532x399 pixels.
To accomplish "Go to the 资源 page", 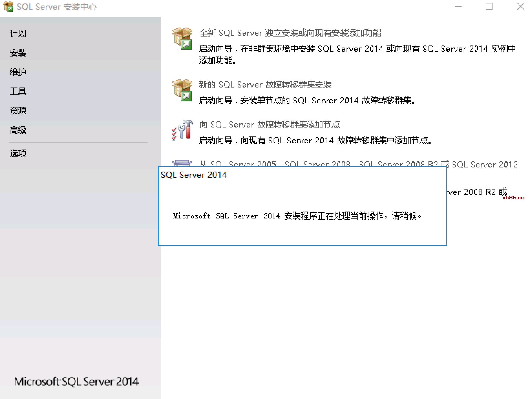I will (18, 110).
